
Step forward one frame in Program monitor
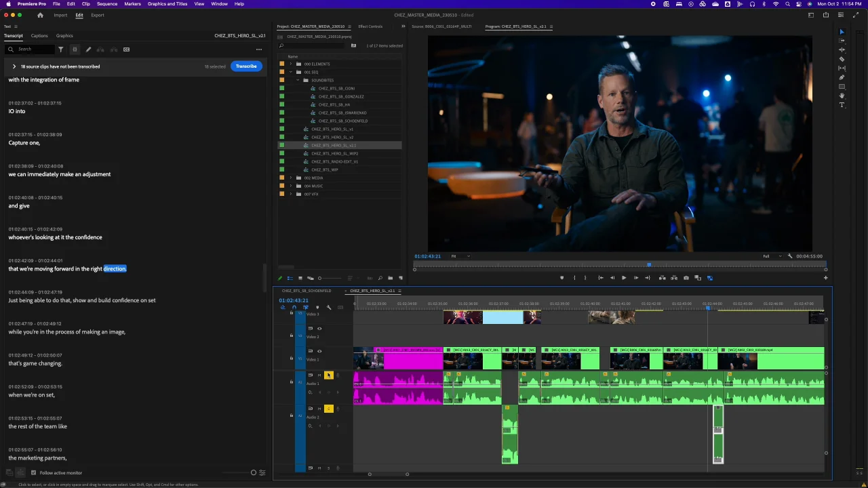click(x=636, y=278)
